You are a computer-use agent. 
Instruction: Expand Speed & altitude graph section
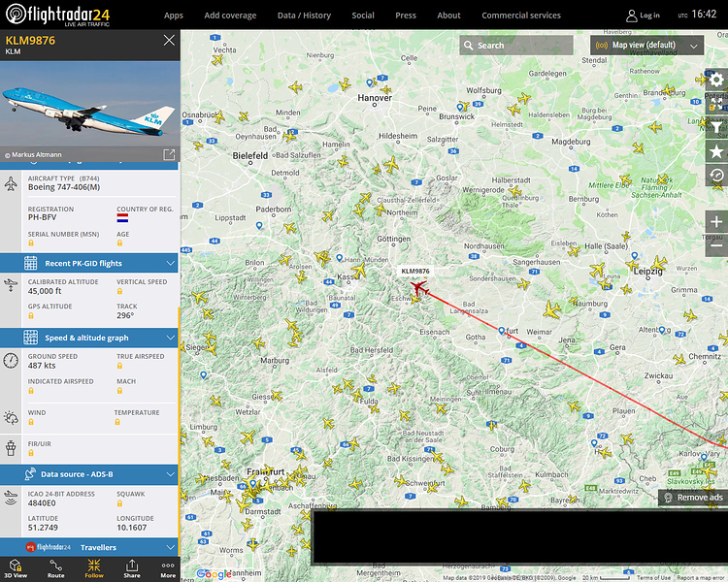coord(89,338)
